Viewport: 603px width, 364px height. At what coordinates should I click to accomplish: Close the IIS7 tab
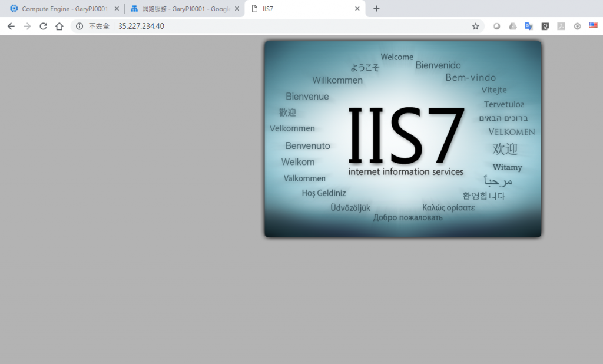[x=357, y=8]
